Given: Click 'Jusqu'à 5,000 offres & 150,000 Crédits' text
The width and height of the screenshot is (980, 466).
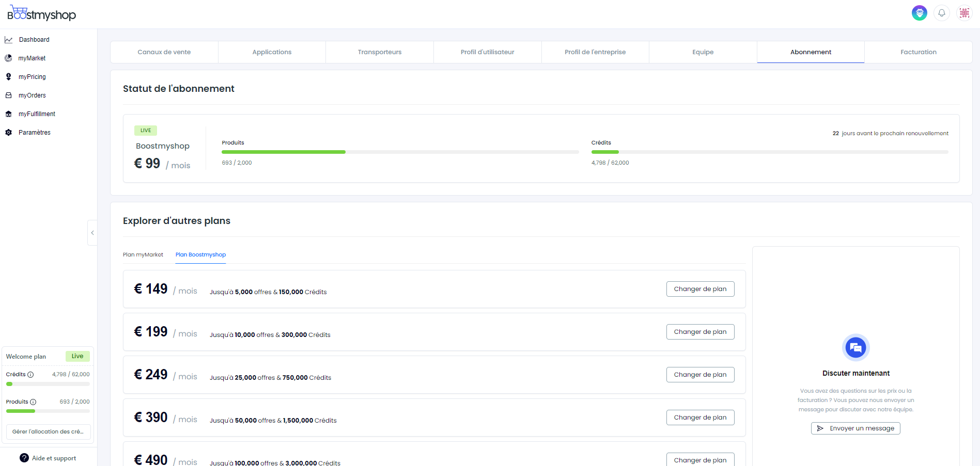Looking at the screenshot, I should 268,292.
